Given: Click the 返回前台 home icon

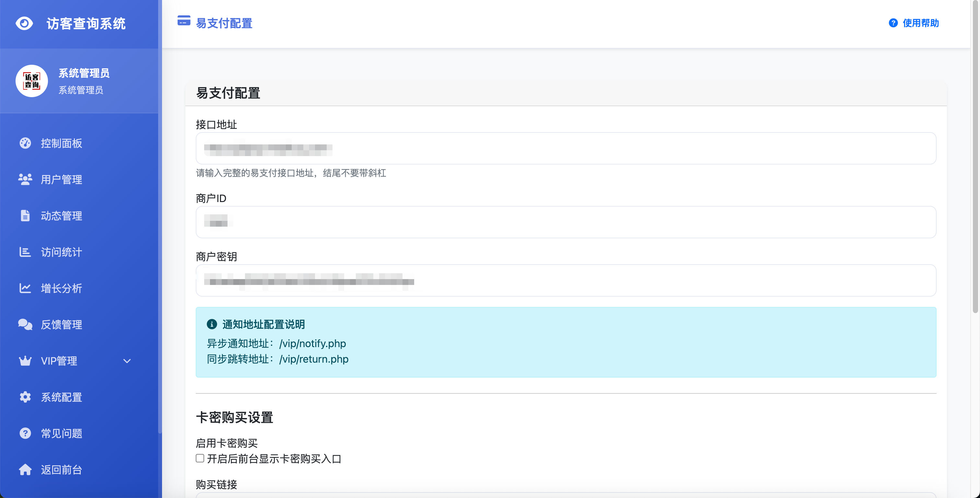Looking at the screenshot, I should [x=25, y=470].
